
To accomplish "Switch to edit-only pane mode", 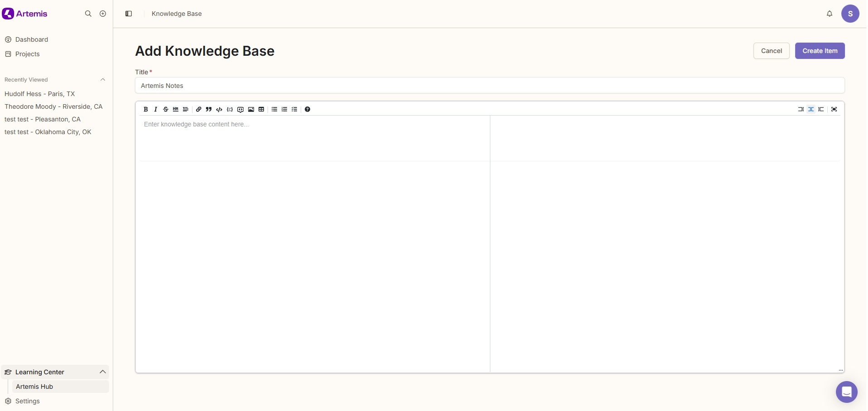I will (801, 109).
